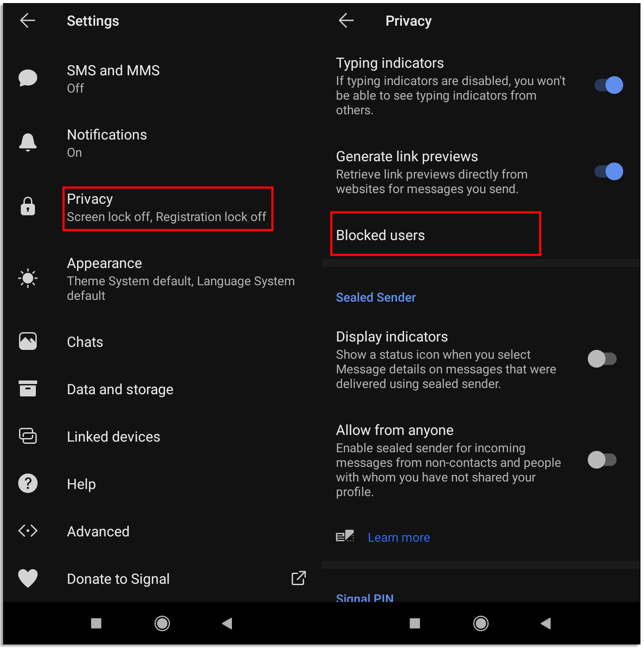Viewport: 644px width, 648px height.
Task: Follow the Learn more link
Action: pyautogui.click(x=399, y=537)
